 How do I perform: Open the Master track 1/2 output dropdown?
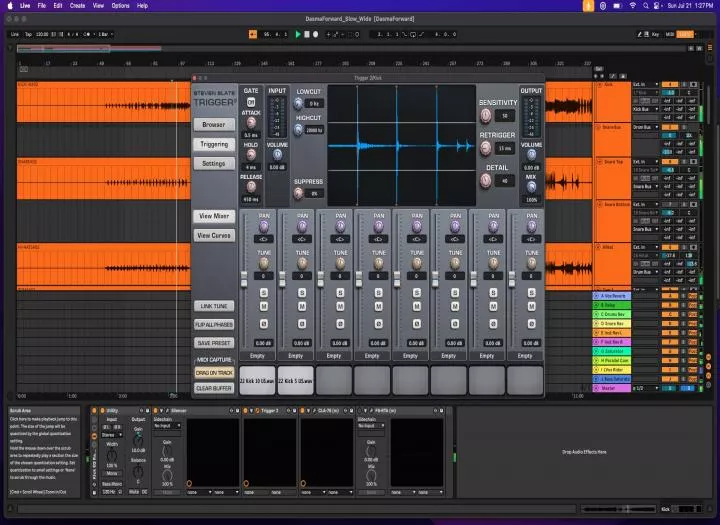pyautogui.click(x=646, y=388)
